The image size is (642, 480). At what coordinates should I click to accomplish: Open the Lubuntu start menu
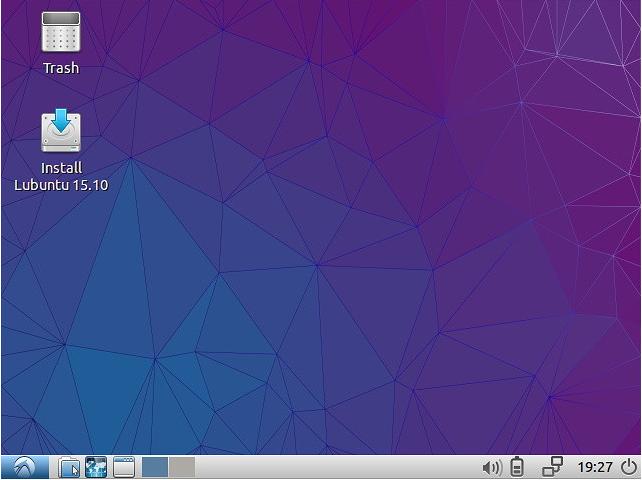click(x=24, y=467)
